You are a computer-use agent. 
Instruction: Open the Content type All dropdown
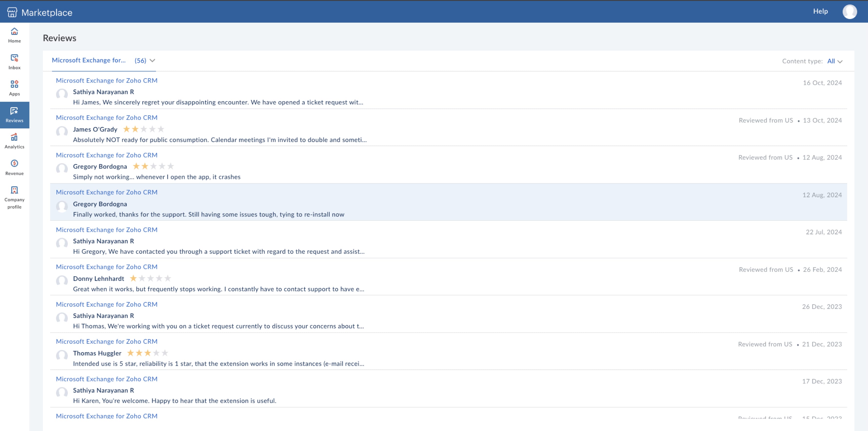coord(835,61)
